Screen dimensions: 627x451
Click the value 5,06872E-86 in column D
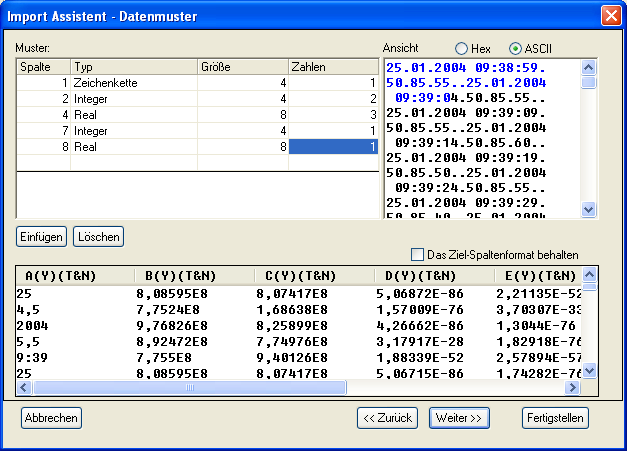[420, 294]
